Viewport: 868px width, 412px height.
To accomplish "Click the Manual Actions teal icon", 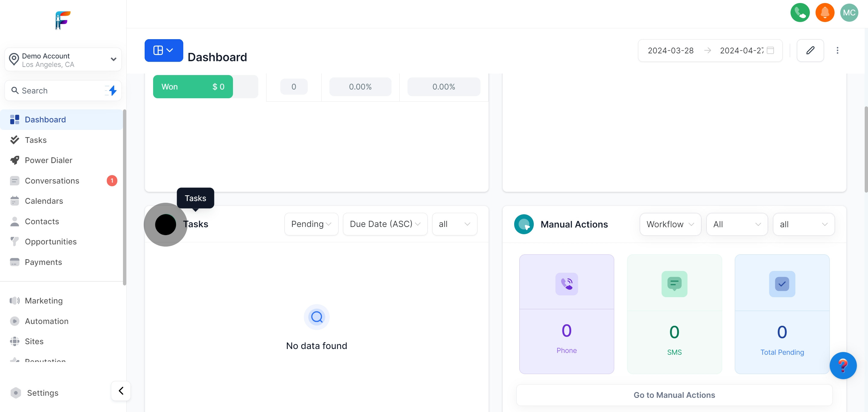I will (524, 224).
